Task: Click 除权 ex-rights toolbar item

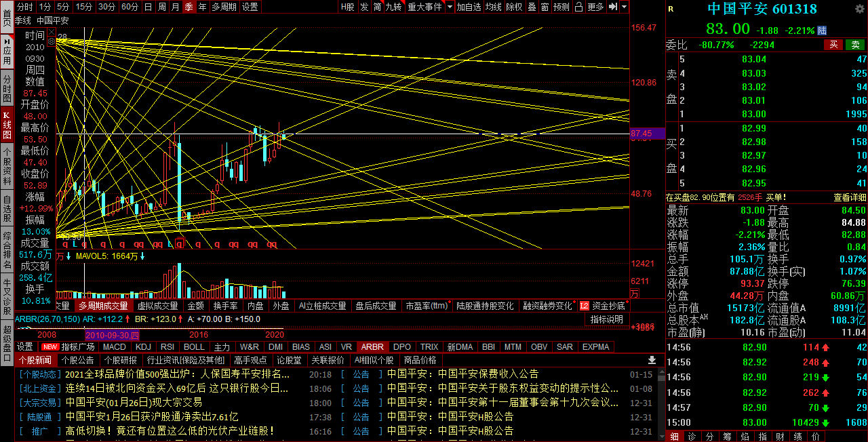Action: coord(514,7)
